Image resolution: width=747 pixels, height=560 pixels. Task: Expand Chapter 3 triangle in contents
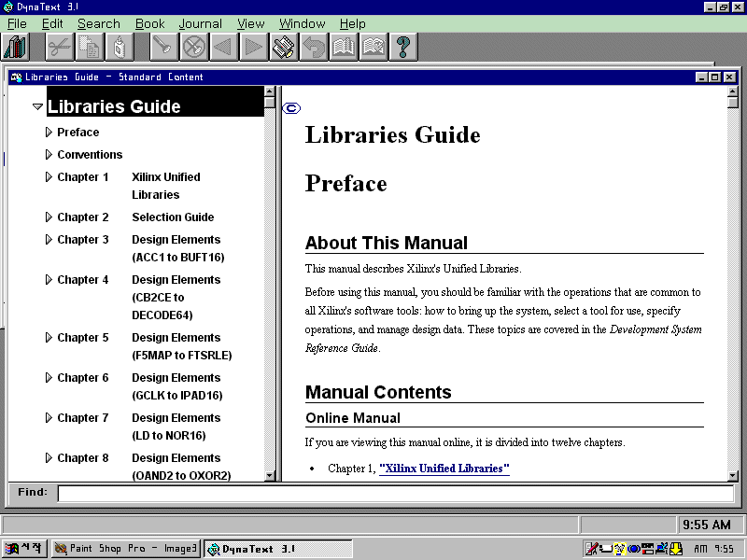49,239
